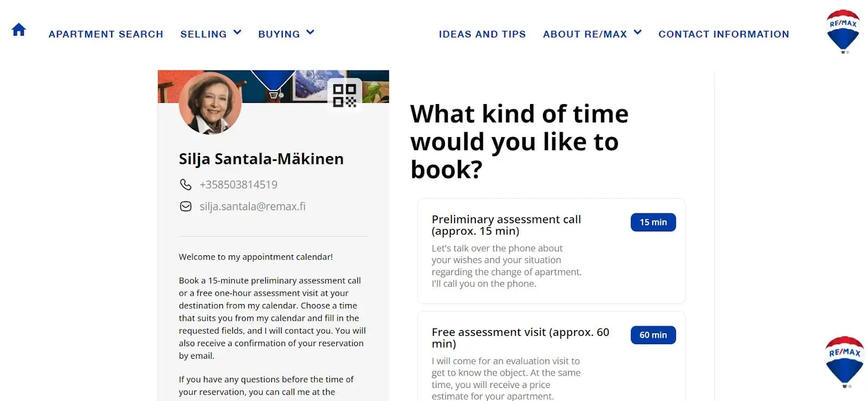Click the home icon in navigation
The image size is (868, 401).
tap(19, 30)
